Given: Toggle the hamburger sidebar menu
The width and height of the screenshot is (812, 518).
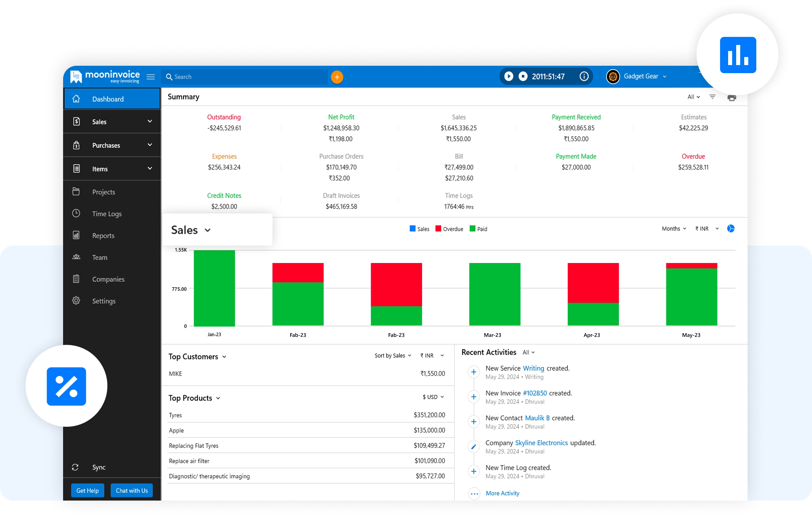Looking at the screenshot, I should tap(151, 77).
